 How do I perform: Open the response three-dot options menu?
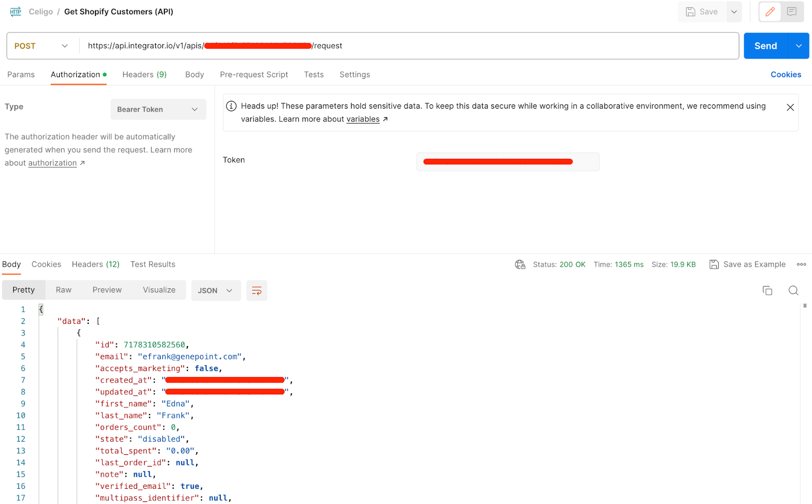pos(801,264)
